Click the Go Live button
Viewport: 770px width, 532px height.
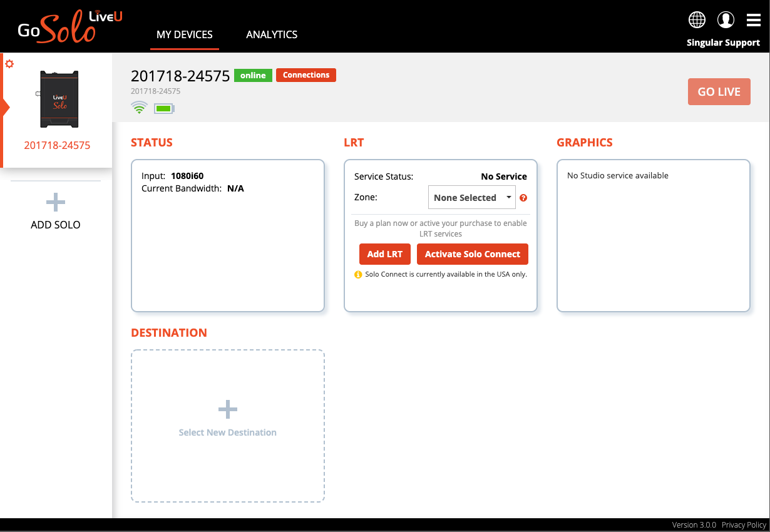tap(719, 91)
